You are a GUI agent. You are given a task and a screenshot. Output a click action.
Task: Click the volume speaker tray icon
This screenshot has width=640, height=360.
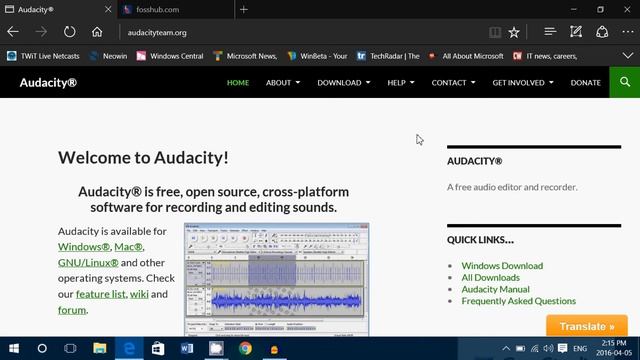[x=548, y=349]
